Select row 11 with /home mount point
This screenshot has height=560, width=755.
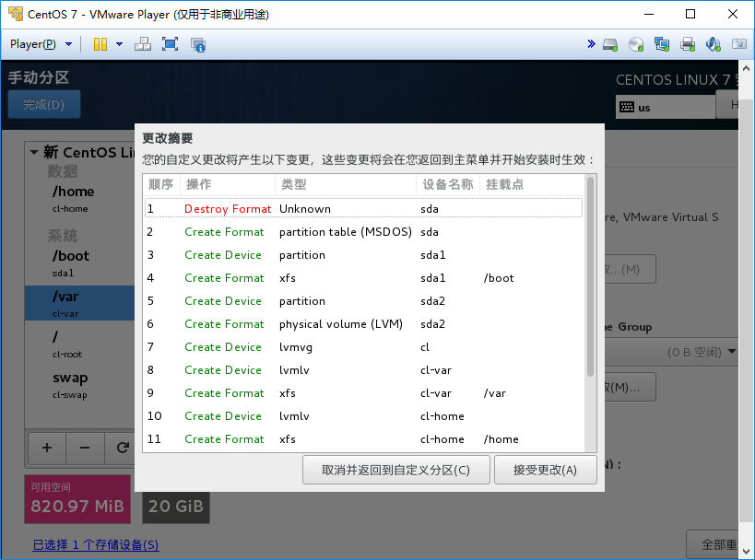363,439
